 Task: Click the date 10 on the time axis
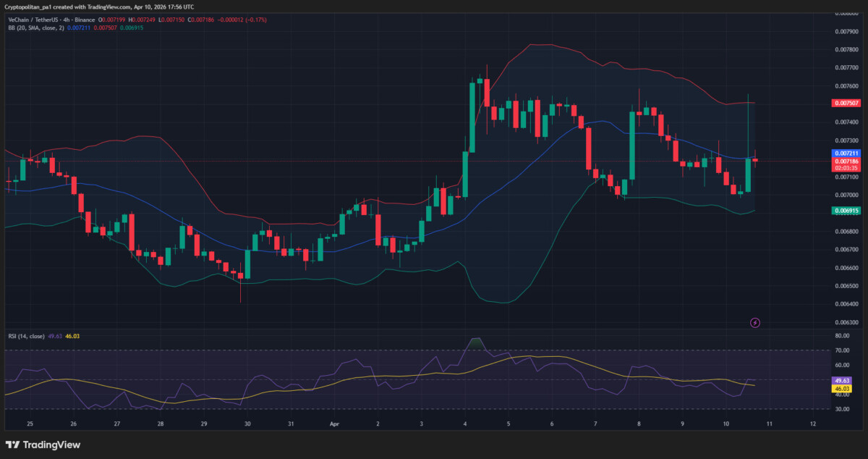726,424
